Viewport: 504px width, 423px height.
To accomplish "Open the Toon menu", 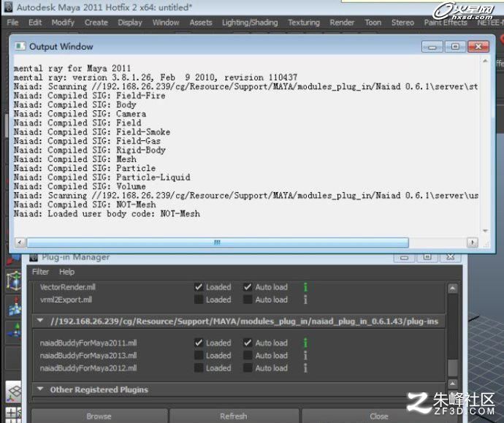I will [x=373, y=23].
